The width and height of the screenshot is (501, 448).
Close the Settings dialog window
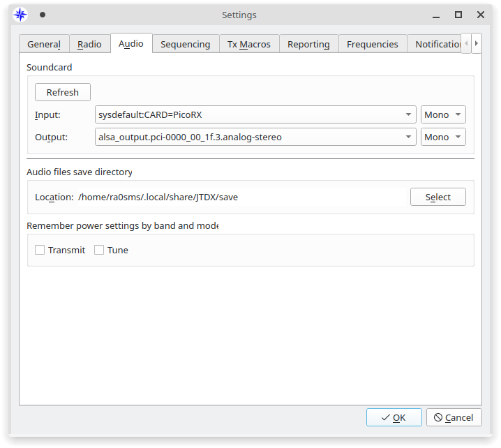coord(480,15)
